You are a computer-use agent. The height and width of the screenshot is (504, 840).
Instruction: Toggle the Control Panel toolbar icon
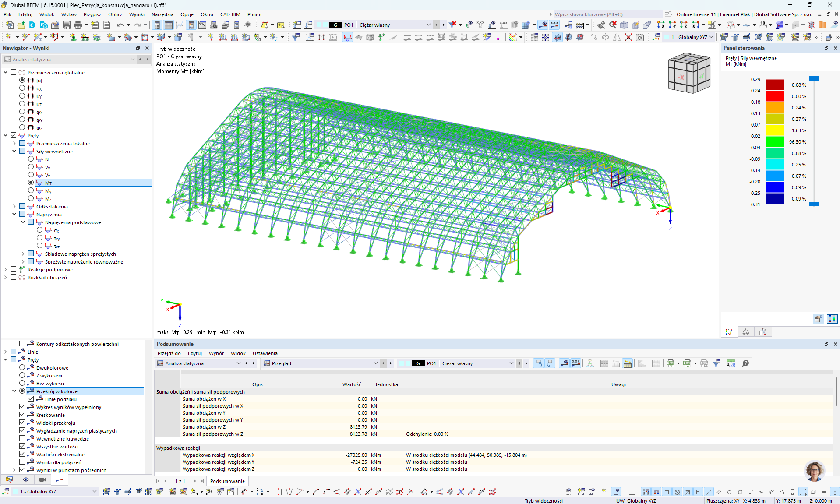191,25
